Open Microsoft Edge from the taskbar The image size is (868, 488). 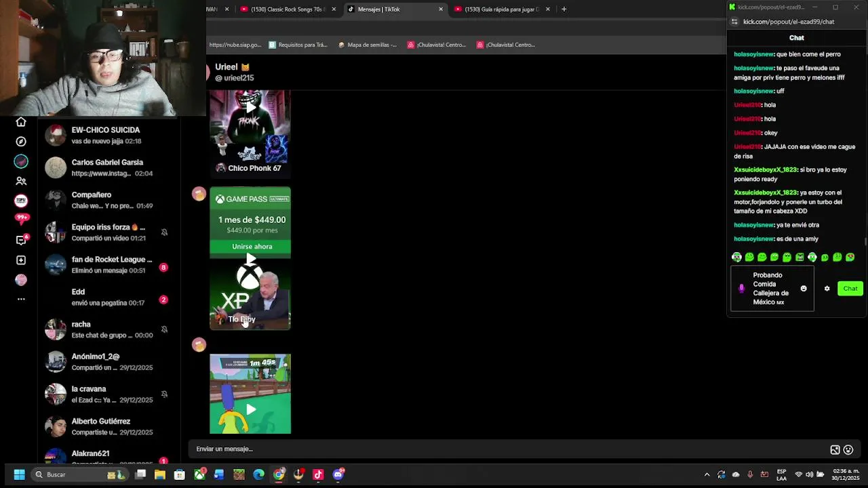258,474
